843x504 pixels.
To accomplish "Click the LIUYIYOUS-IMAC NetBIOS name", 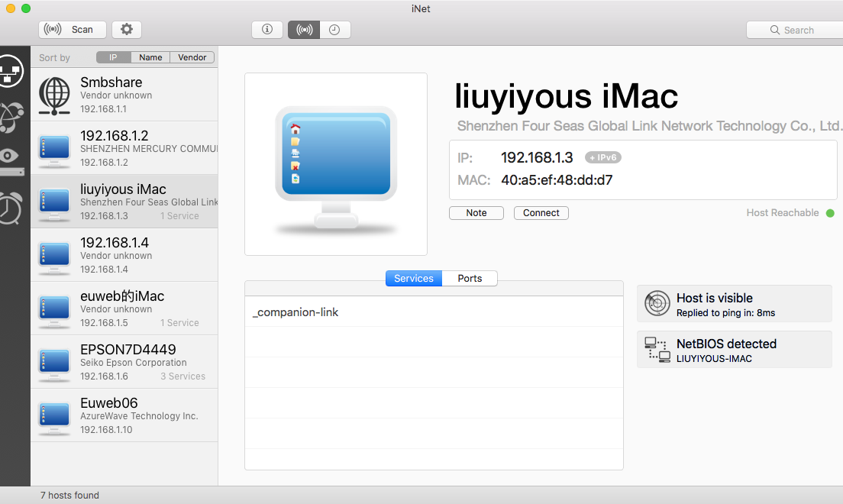I will coord(714,359).
